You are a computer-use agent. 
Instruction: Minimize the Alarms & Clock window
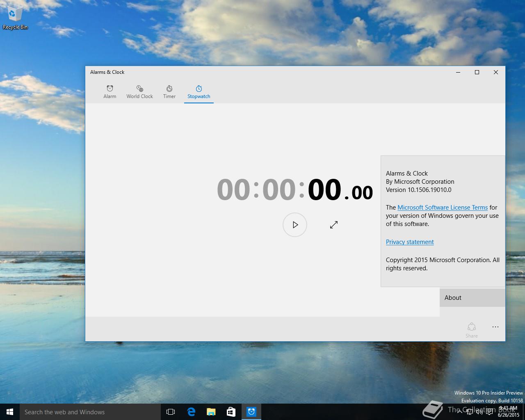pyautogui.click(x=458, y=72)
